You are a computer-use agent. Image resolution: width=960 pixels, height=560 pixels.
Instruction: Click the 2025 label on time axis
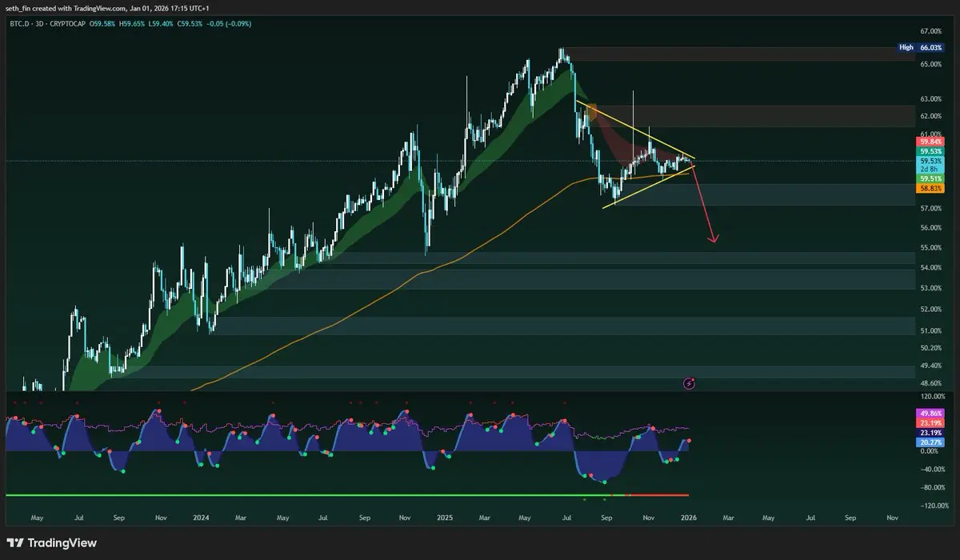point(444,518)
